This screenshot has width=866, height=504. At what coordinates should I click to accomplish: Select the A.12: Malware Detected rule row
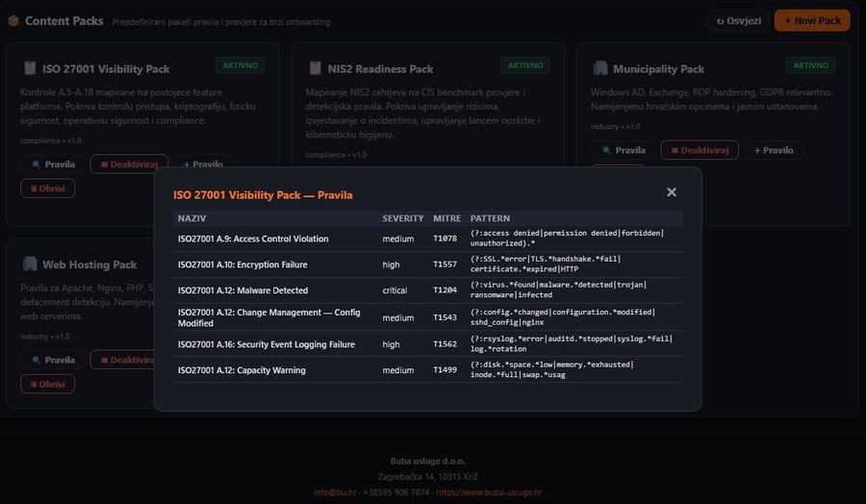pos(427,290)
